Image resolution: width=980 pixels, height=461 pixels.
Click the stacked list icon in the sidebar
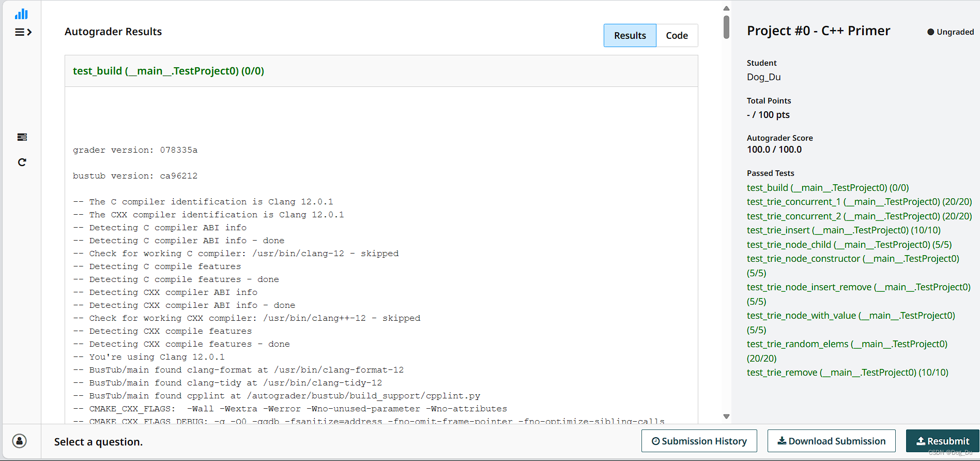(x=22, y=137)
